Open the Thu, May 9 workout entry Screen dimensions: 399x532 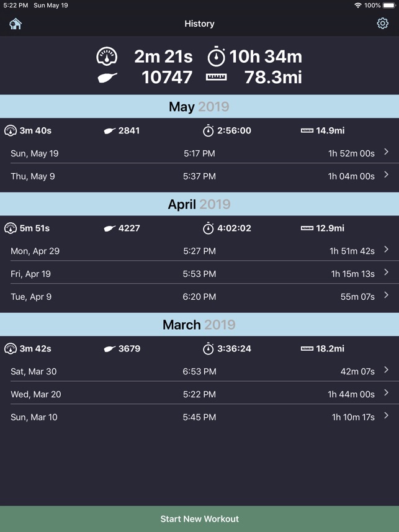coord(199,176)
